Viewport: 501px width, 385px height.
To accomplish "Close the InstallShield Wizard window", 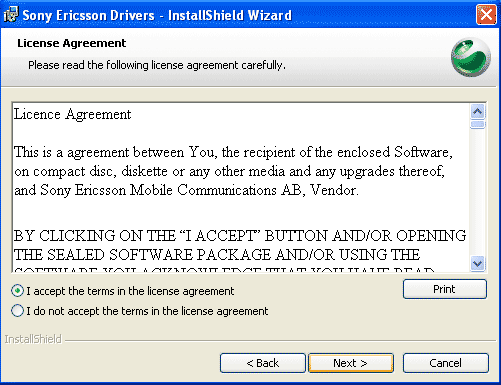I will (486, 15).
